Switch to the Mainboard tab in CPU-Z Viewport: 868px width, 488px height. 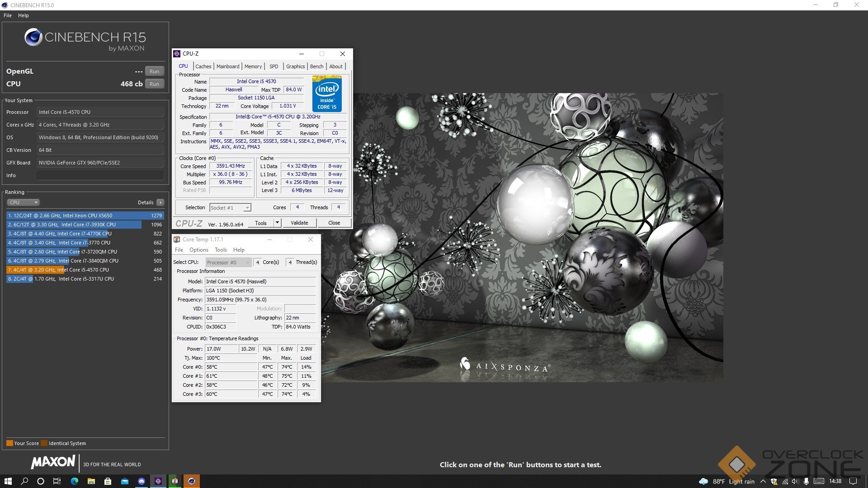point(227,66)
